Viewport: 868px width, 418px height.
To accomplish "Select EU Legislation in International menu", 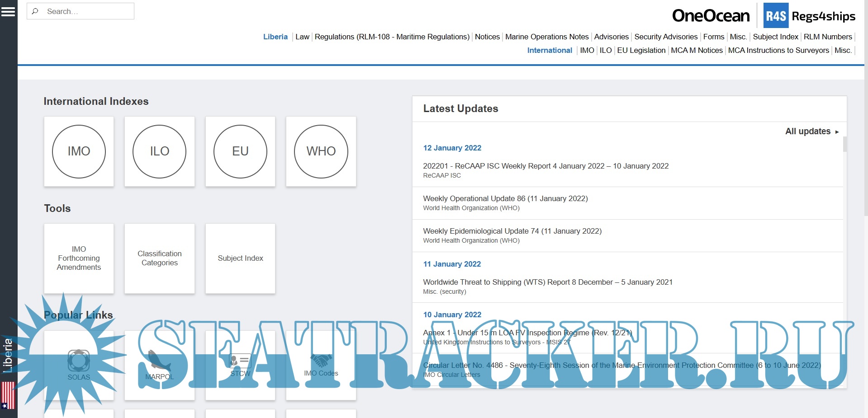I will 641,50.
